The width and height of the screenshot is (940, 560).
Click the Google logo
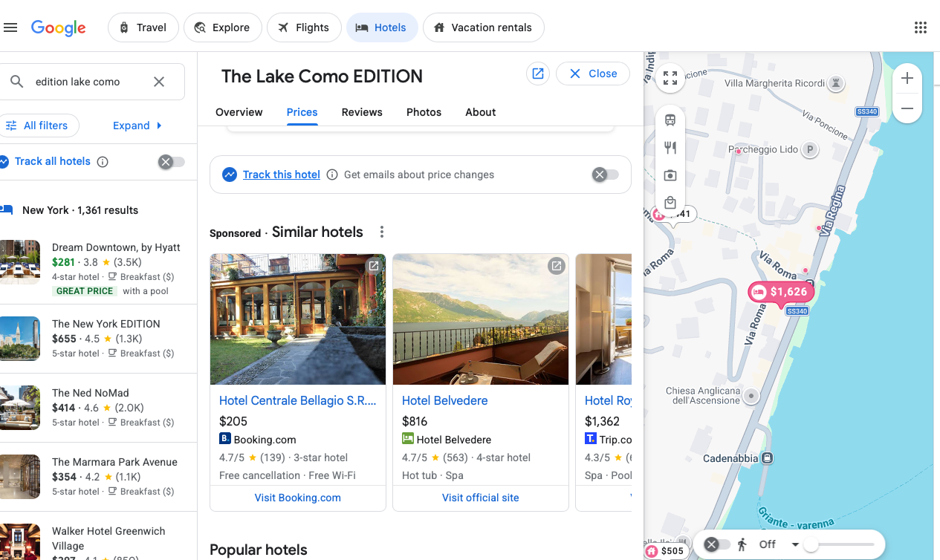pyautogui.click(x=59, y=28)
